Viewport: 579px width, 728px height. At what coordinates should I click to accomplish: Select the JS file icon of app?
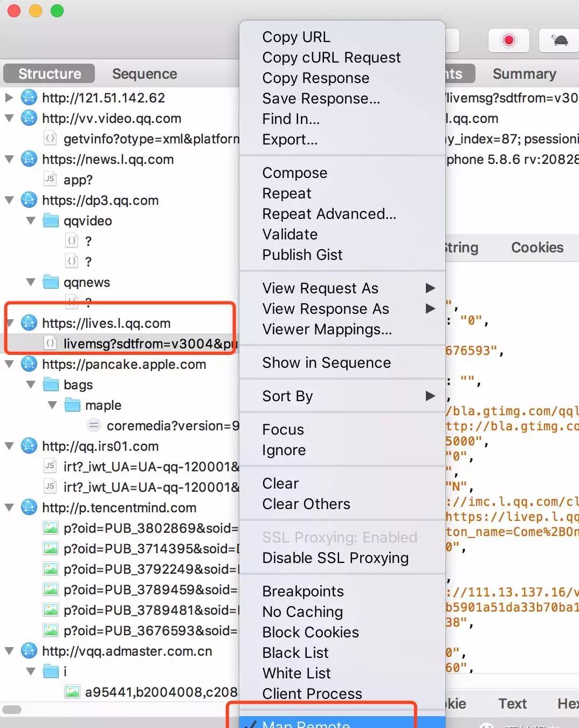point(50,179)
